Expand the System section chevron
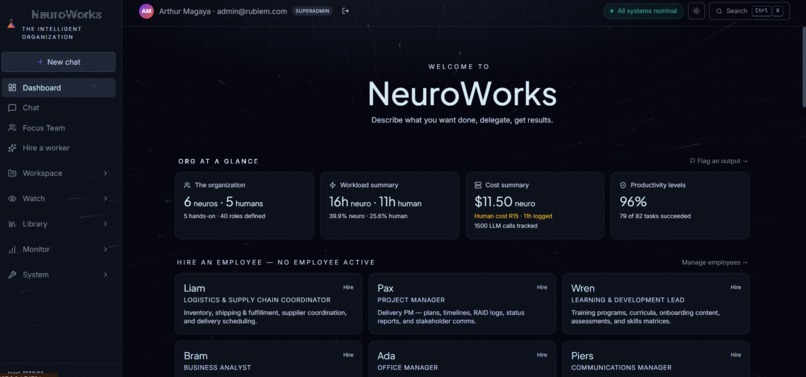 [105, 275]
